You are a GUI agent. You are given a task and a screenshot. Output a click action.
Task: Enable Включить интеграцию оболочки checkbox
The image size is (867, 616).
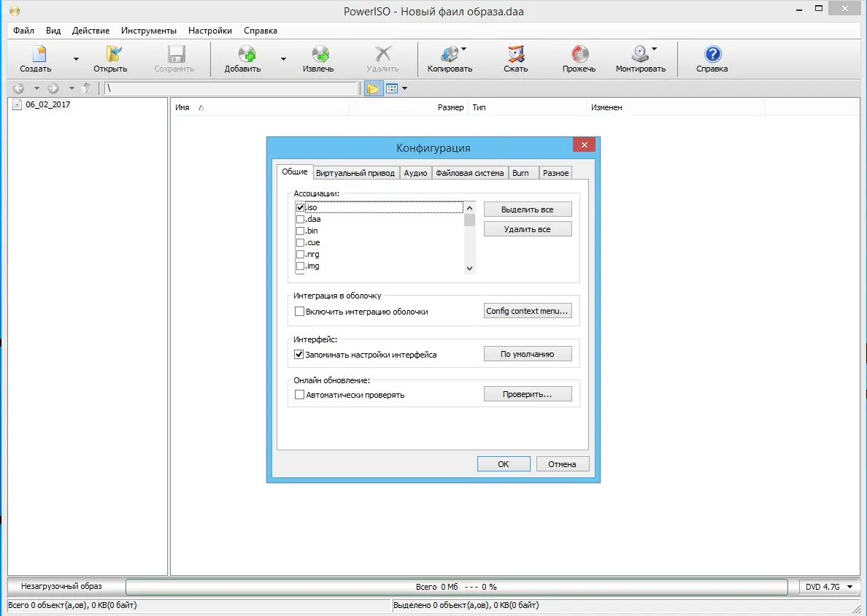[299, 312]
